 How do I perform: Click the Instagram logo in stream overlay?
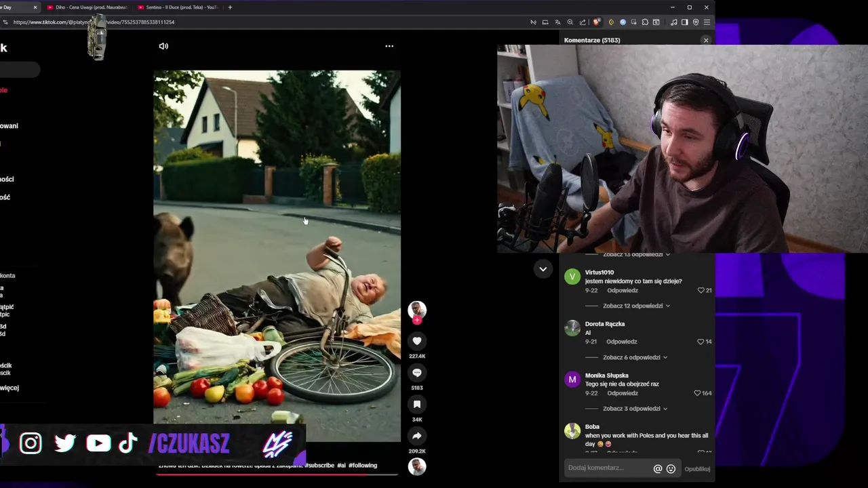click(x=31, y=443)
